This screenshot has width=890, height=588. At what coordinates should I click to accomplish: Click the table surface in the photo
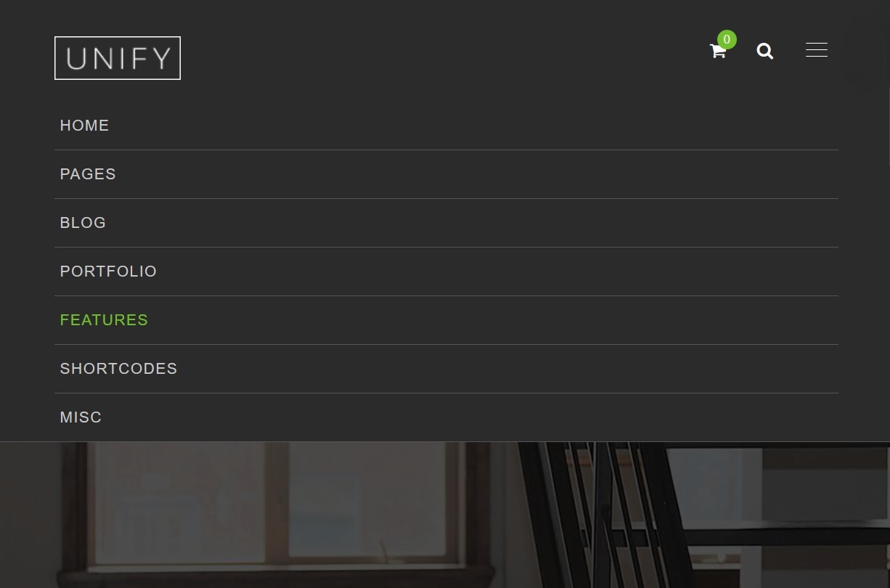(799, 536)
